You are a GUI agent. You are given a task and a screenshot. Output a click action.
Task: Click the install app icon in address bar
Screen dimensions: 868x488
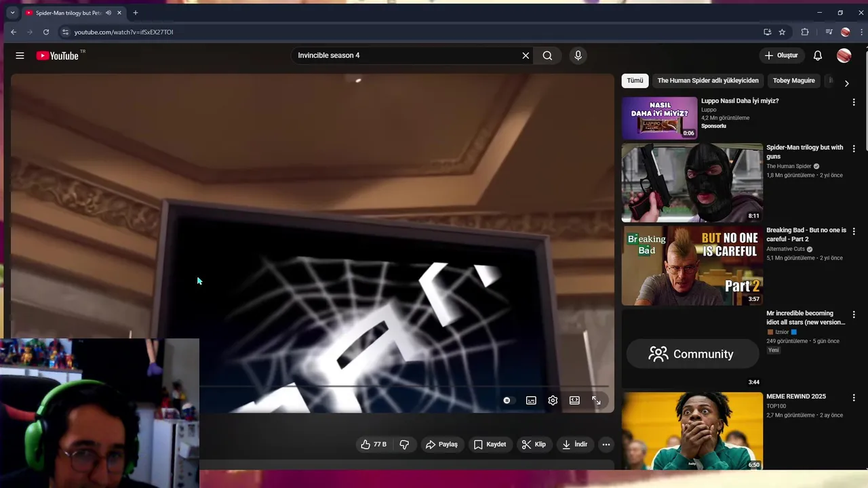tap(767, 32)
